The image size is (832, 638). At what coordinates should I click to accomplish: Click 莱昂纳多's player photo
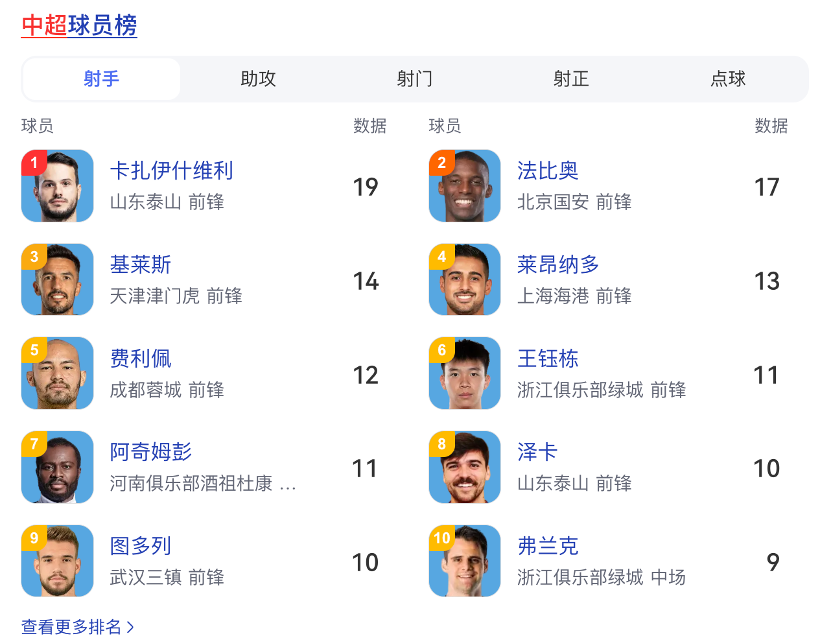[465, 280]
